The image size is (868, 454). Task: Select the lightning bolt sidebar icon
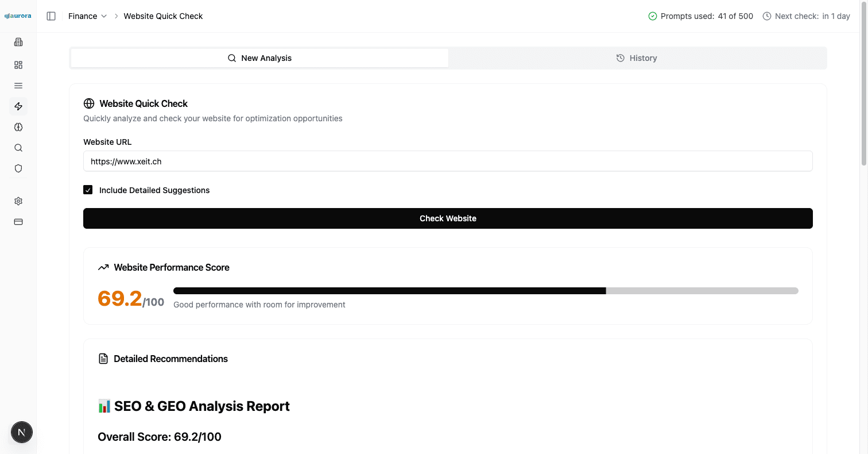click(18, 106)
